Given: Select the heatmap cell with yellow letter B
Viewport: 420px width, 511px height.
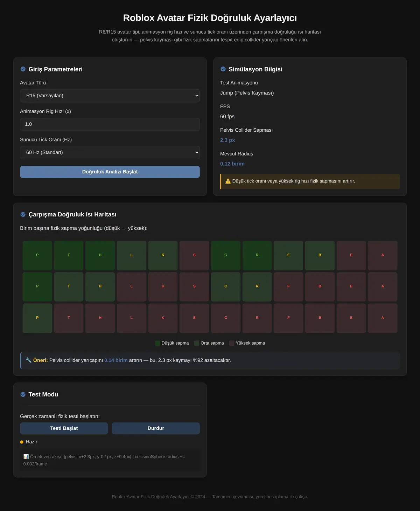Looking at the screenshot, I should pos(320,255).
